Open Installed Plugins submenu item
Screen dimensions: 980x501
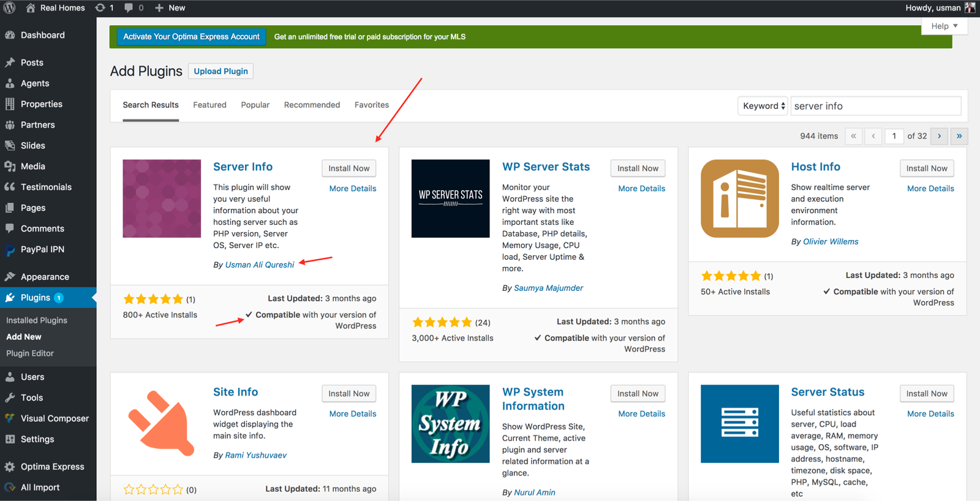(37, 320)
